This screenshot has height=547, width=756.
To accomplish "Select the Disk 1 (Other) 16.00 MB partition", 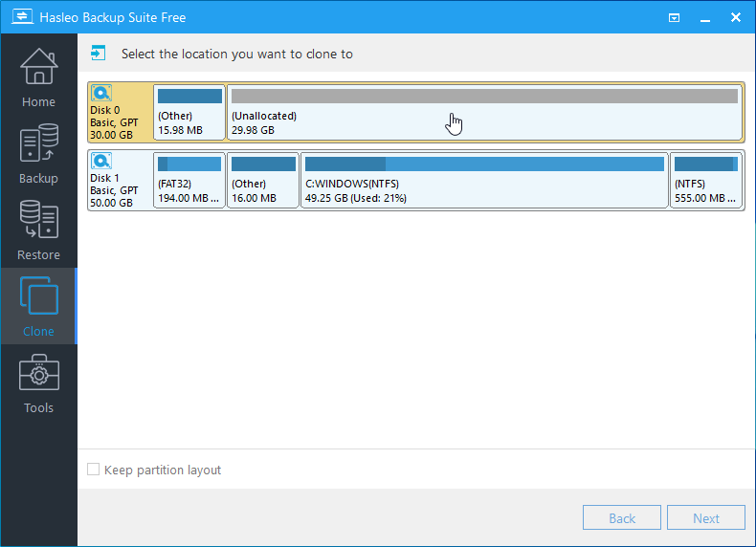I will tap(263, 180).
